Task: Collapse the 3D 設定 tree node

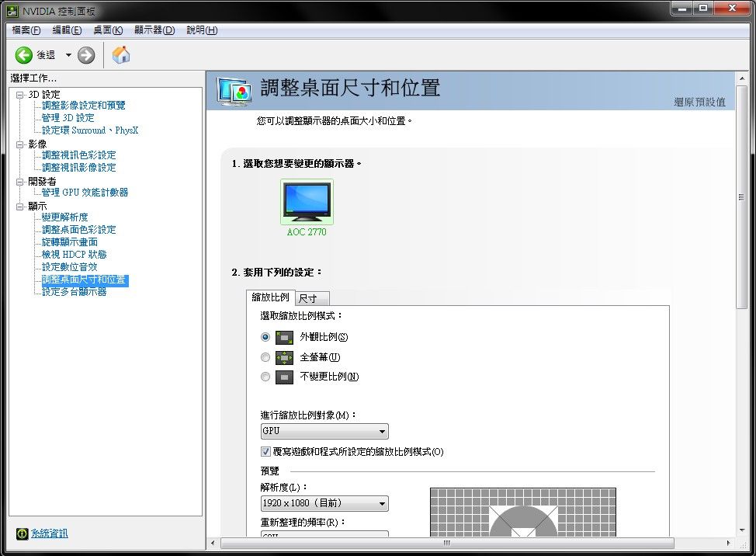Action: (x=20, y=94)
